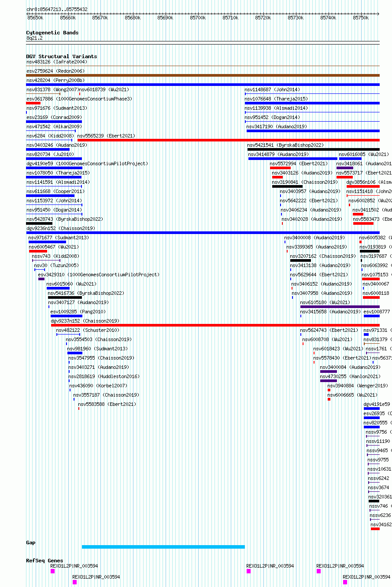Screen dimensions: 392x587
Task: Select nsv3403246 (Audano2019) variant label
Action: [x=57, y=145]
